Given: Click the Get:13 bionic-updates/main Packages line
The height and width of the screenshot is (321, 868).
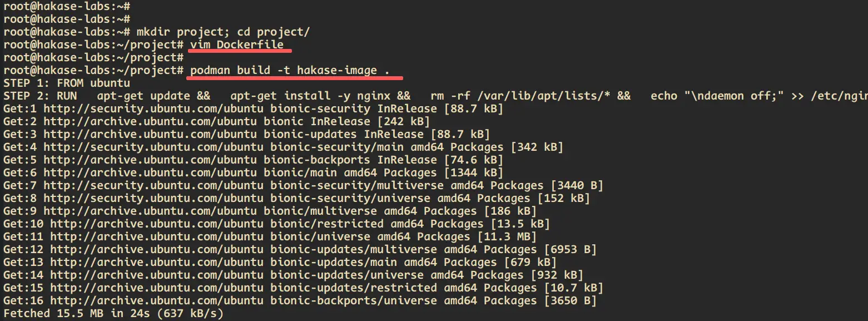Looking at the screenshot, I should tap(280, 263).
